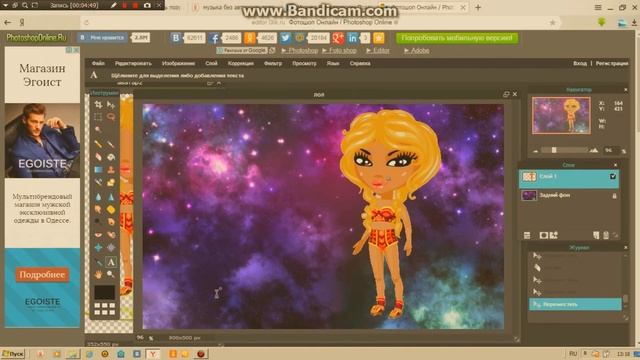Select the Color Picker eyedropper tool
This screenshot has height=360, width=640.
[98, 262]
